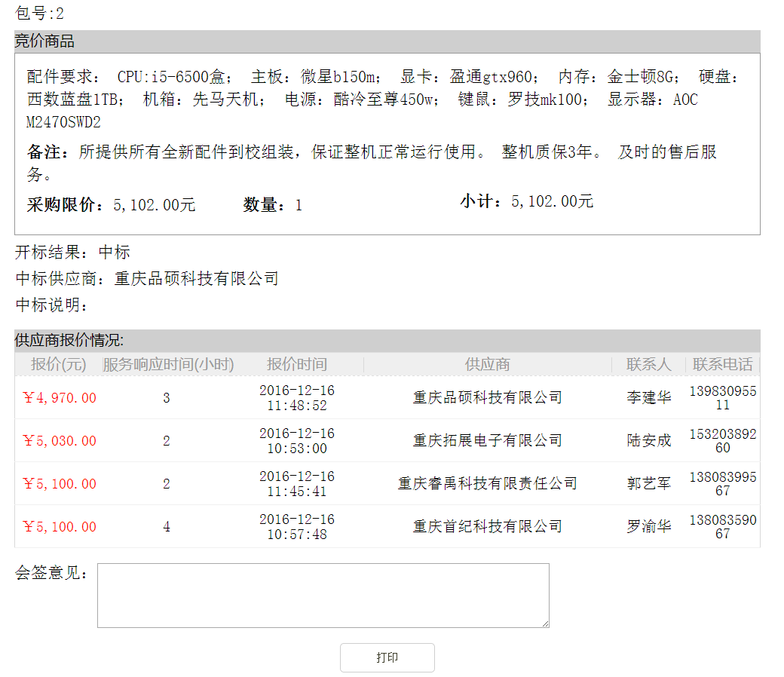784x677 pixels.
Task: Click response time 3 in 李建华's row
Action: (x=167, y=397)
